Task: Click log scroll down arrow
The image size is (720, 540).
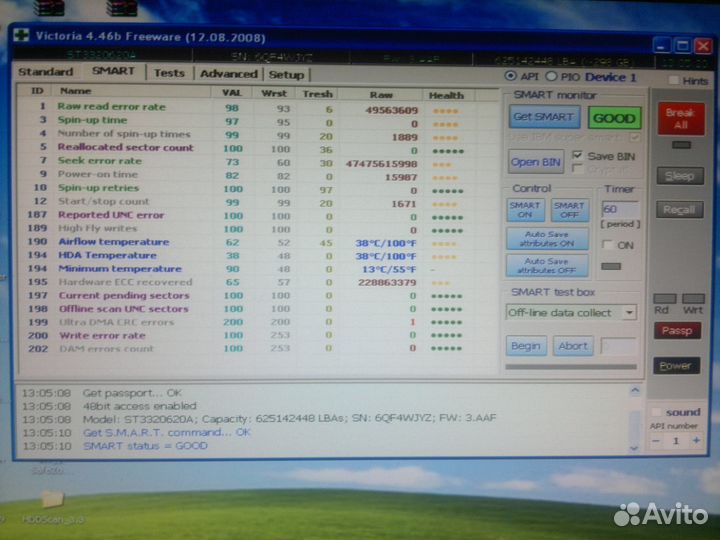Action: [634, 448]
